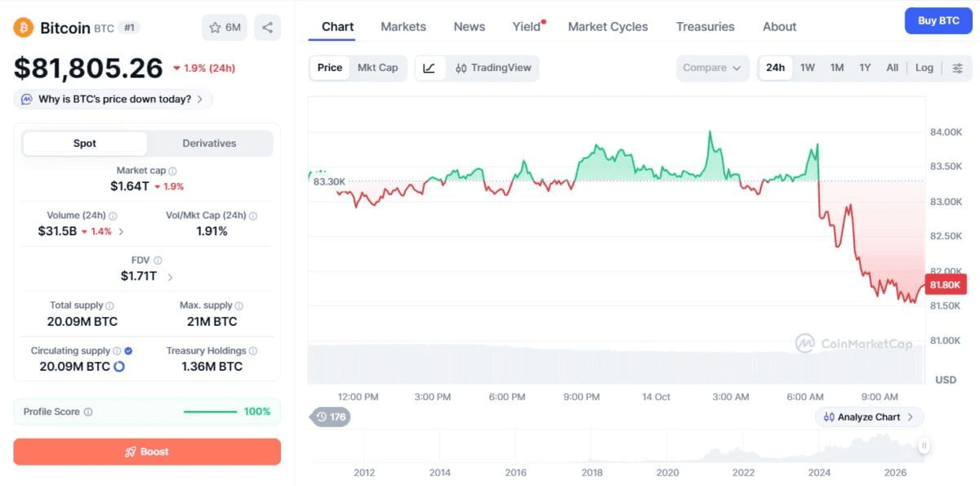The width and height of the screenshot is (980, 486).
Task: Open the Compare dropdown
Action: click(713, 68)
